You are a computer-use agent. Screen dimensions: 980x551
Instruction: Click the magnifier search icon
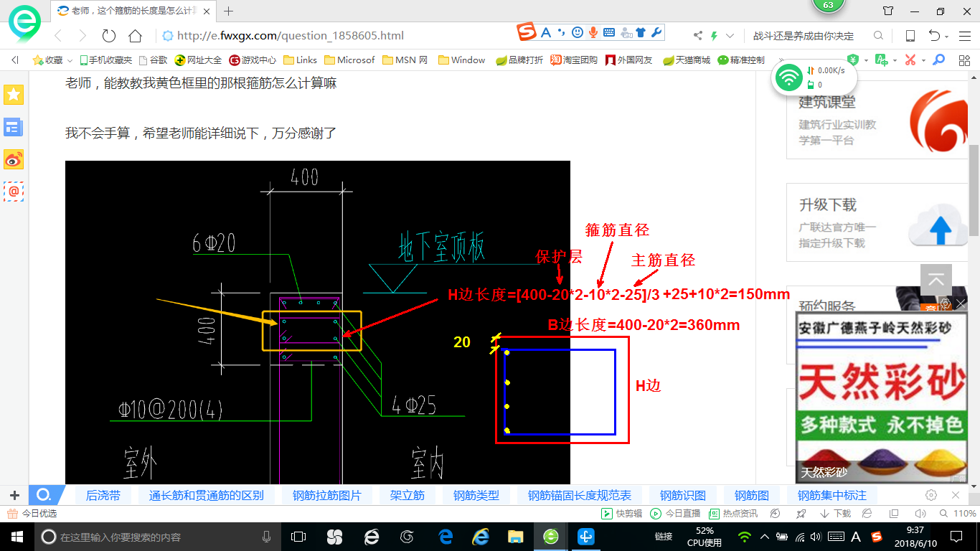(878, 36)
